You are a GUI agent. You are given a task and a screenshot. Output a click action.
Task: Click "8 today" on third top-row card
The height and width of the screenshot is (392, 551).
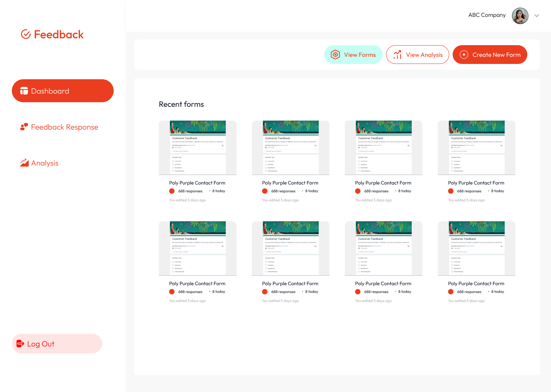point(404,191)
